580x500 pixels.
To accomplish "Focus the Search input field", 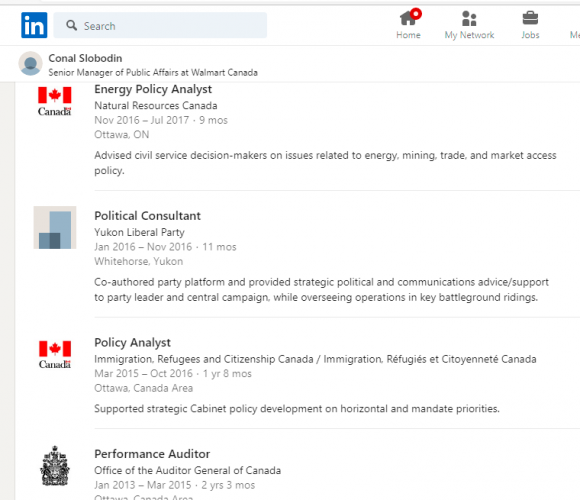I will tap(160, 25).
